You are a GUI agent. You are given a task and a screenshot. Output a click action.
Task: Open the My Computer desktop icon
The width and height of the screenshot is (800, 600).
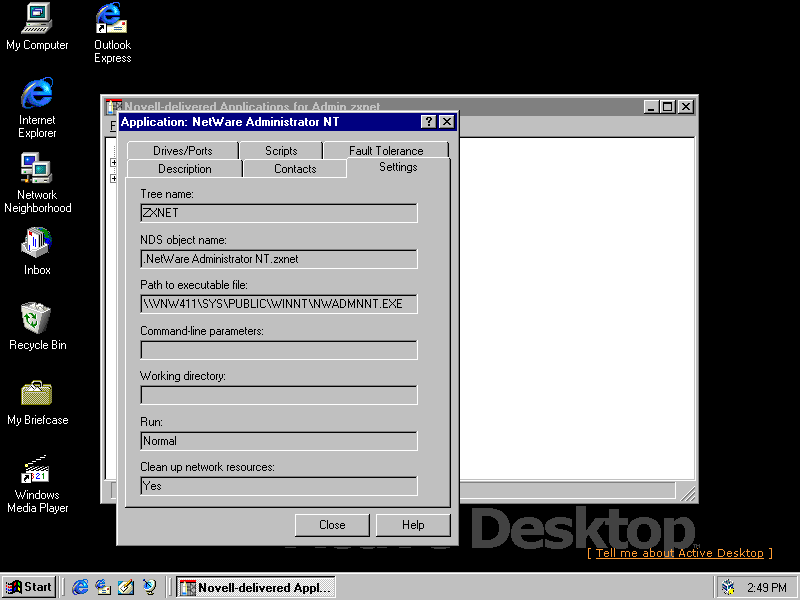pos(37,27)
